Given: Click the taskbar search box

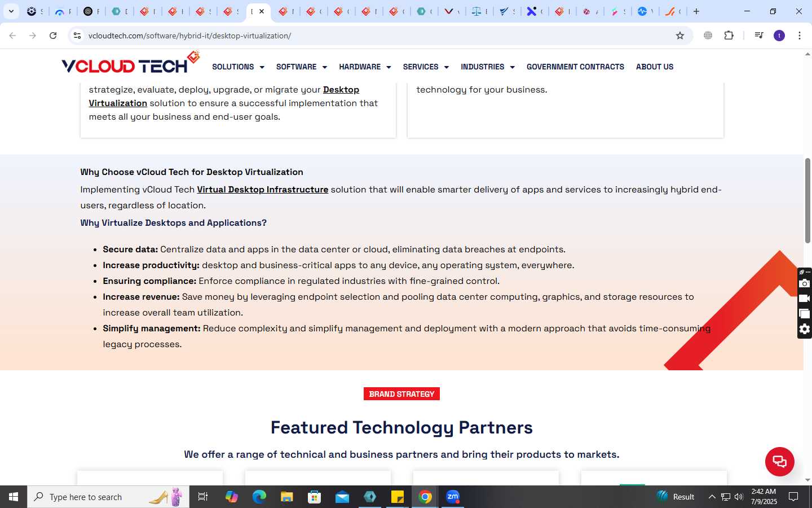Looking at the screenshot, I should pos(108,497).
